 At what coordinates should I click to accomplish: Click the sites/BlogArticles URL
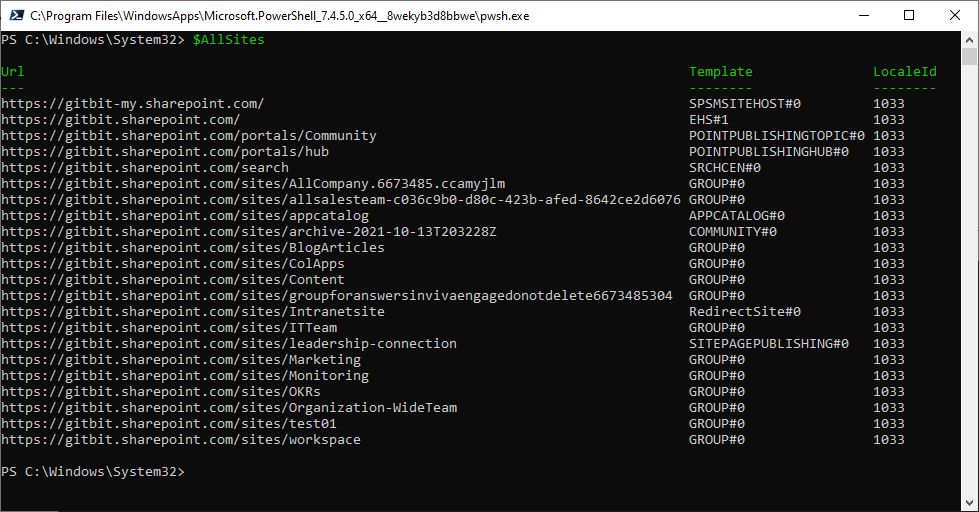point(193,248)
